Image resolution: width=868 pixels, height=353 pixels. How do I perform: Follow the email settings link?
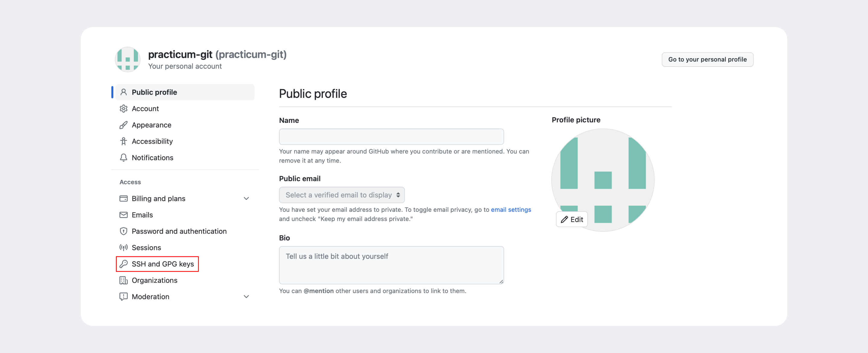click(x=511, y=210)
